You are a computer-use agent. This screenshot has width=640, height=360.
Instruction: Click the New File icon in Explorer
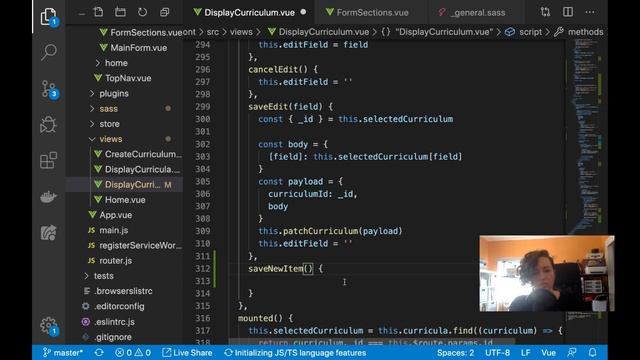[x=98, y=12]
